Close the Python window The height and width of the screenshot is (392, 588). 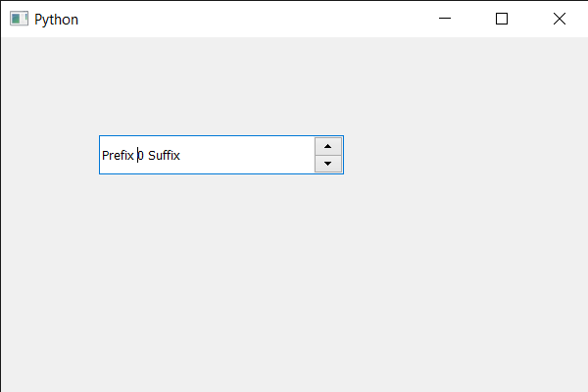point(560,19)
